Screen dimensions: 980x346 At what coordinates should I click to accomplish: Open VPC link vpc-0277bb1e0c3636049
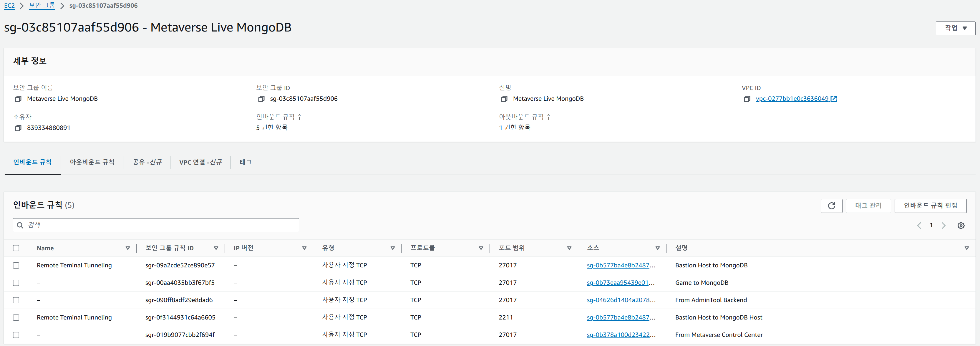click(x=792, y=99)
